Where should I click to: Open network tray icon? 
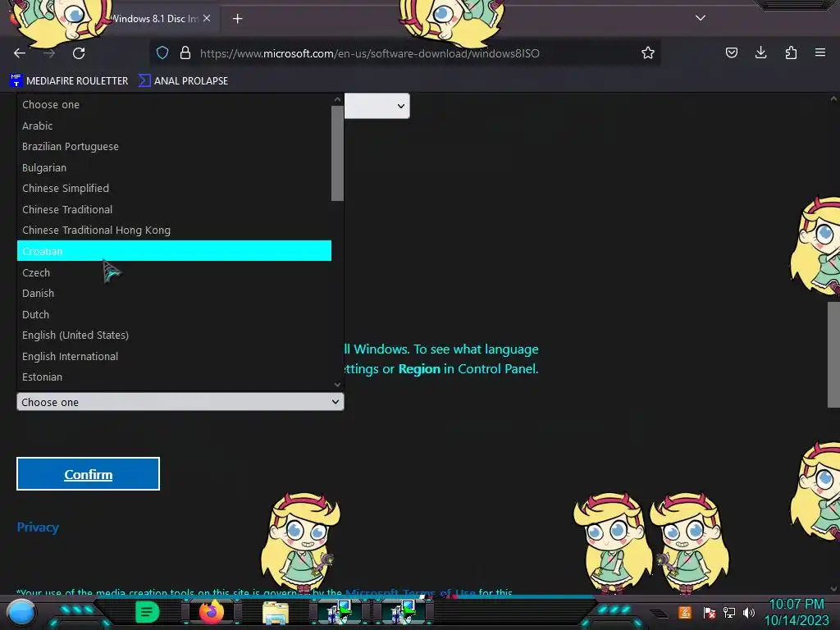[729, 612]
